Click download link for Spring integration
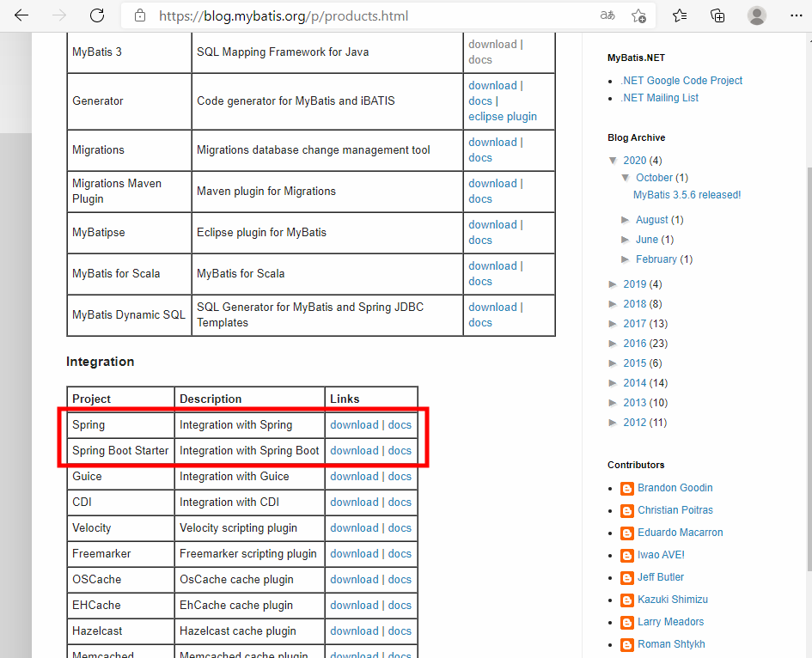Image resolution: width=812 pixels, height=658 pixels. click(x=354, y=424)
